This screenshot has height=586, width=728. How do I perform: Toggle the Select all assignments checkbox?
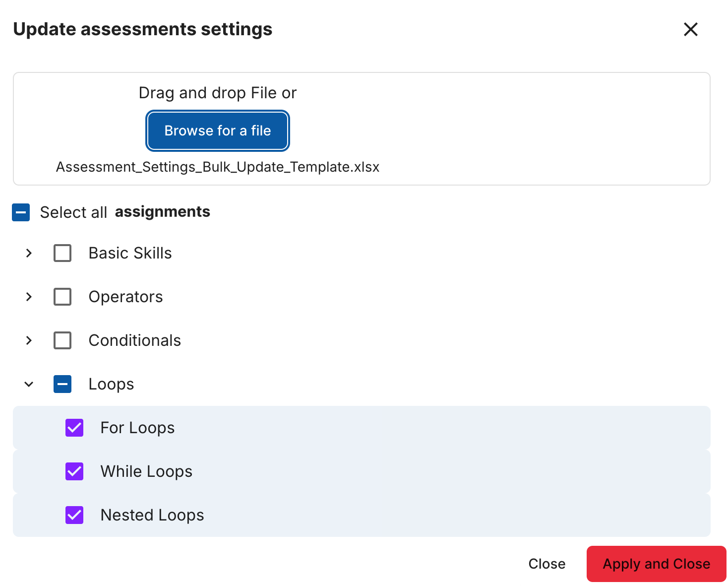pyautogui.click(x=21, y=212)
